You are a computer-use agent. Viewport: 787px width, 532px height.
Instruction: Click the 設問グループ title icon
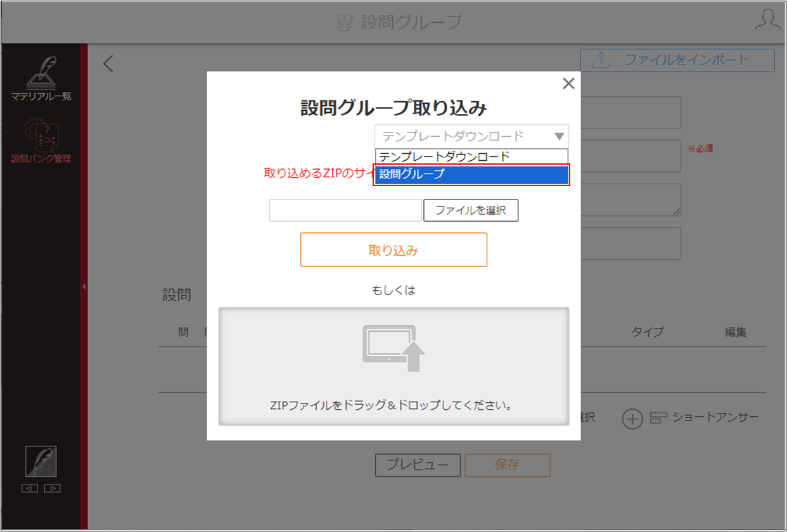coord(345,23)
